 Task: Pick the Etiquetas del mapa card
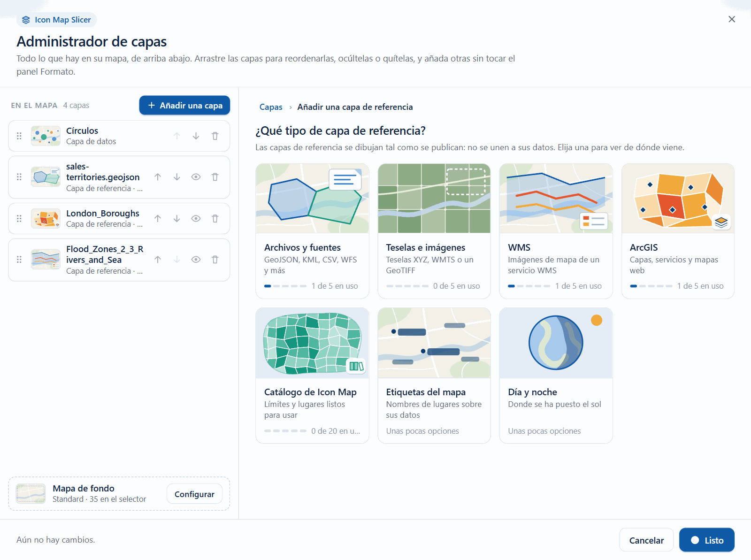(x=434, y=376)
